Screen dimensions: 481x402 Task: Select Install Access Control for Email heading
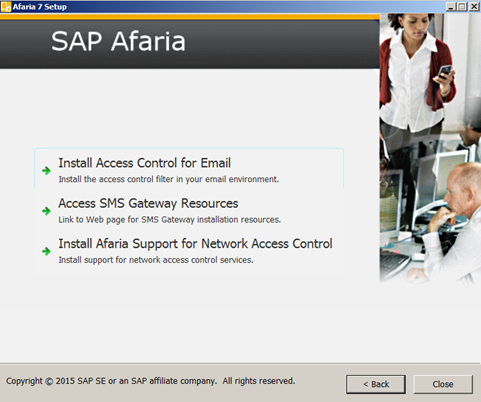pos(145,163)
